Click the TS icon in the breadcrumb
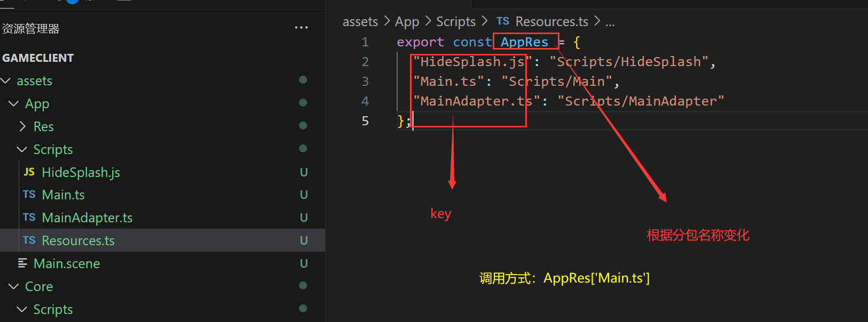Image resolution: width=868 pixels, height=322 pixels. (x=502, y=21)
